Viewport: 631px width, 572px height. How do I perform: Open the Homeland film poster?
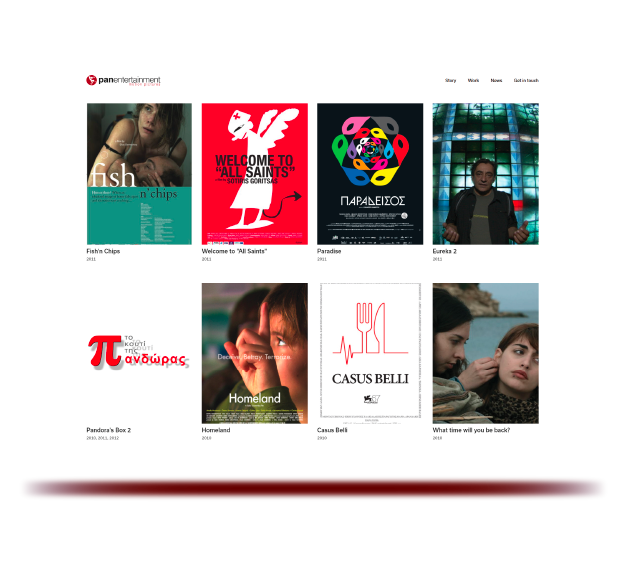pos(255,353)
